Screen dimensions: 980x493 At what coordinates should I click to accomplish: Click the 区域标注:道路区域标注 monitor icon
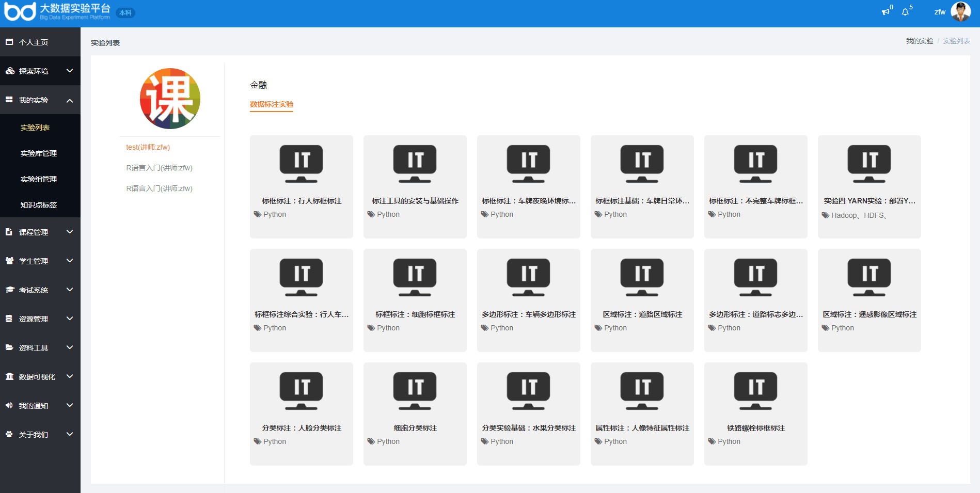tap(642, 277)
